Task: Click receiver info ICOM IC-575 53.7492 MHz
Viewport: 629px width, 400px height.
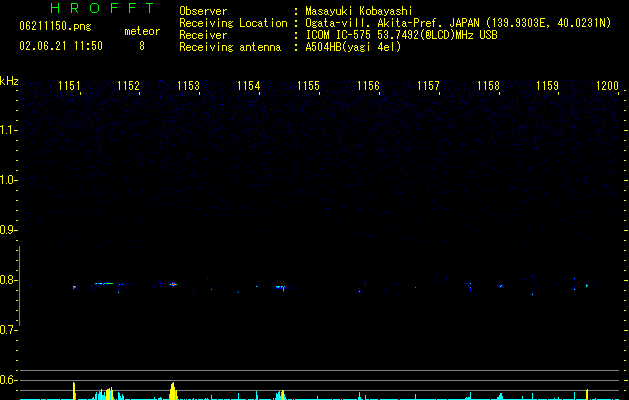Action: 401,35
